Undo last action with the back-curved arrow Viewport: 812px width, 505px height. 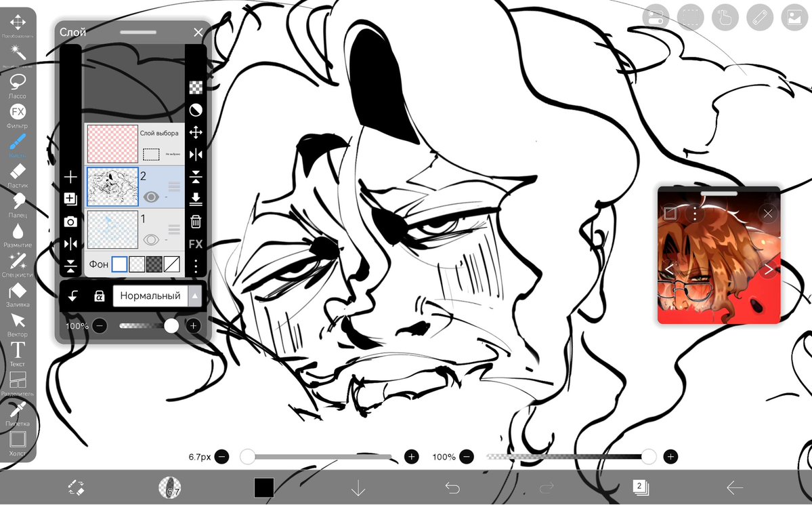(x=452, y=488)
